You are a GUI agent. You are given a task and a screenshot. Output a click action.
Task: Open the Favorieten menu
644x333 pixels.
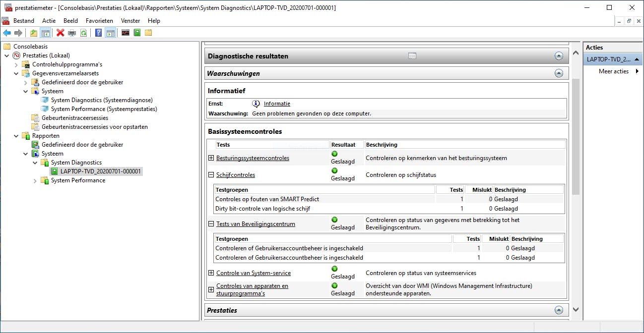(x=99, y=21)
